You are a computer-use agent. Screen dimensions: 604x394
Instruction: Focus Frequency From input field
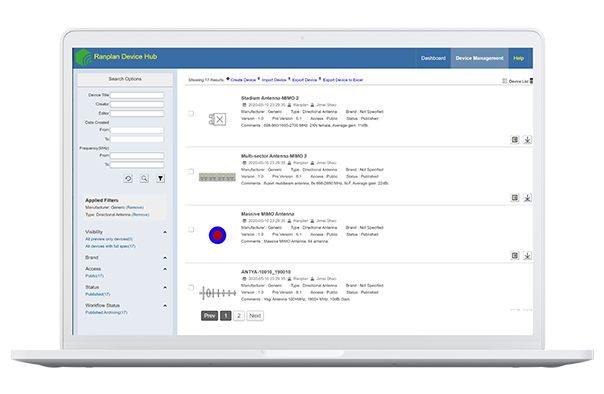coord(137,156)
